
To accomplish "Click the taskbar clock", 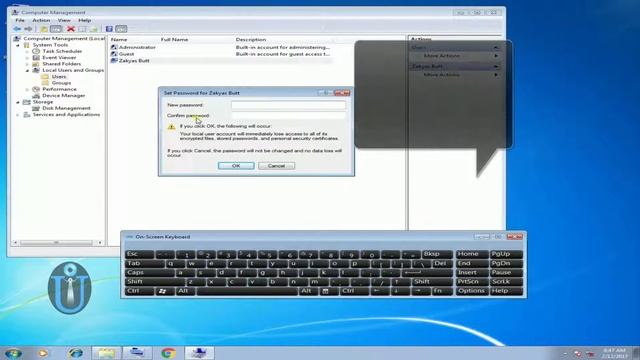I will 614,353.
